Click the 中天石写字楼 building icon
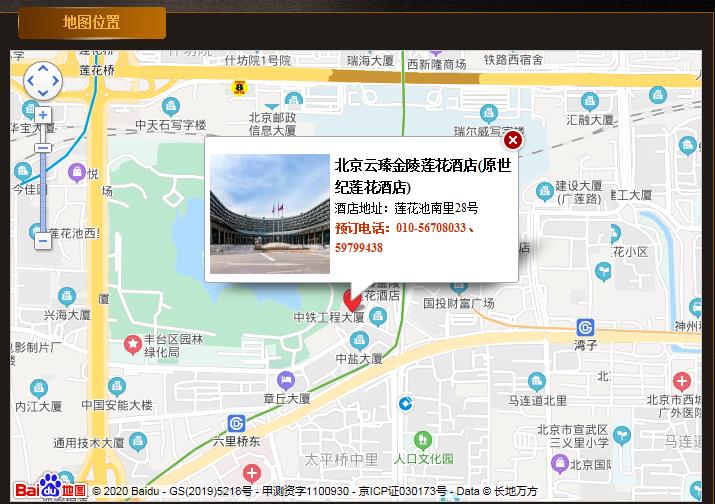Screen dimensions: 715x504 click(171, 107)
